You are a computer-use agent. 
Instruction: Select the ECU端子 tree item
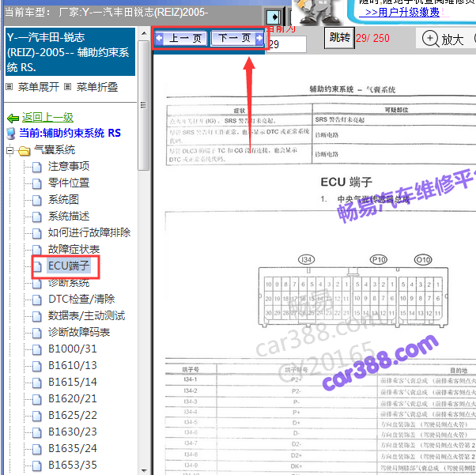[69, 266]
